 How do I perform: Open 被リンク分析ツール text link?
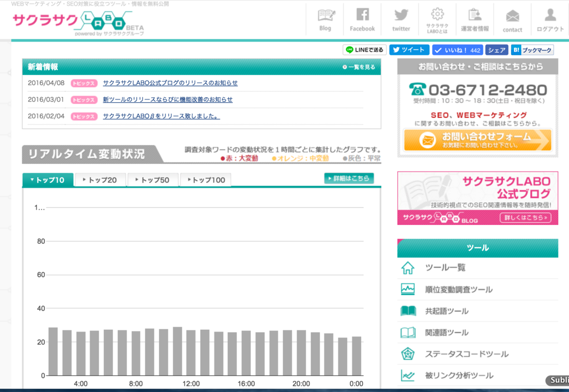pyautogui.click(x=459, y=375)
